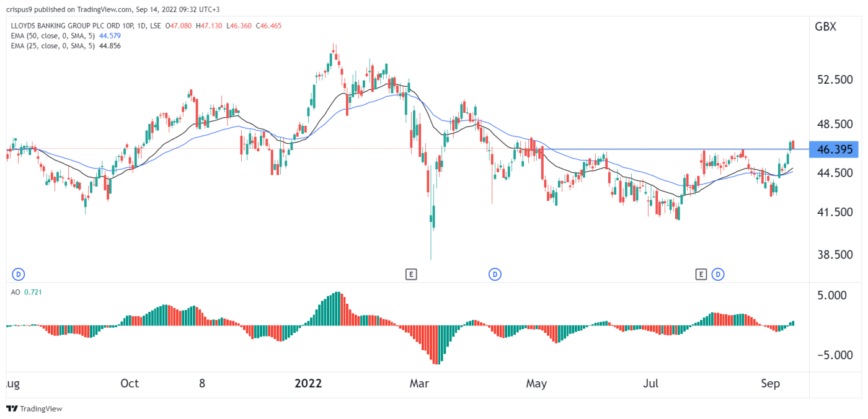Click the Oct label on the time axis
Image resolution: width=868 pixels, height=419 pixels.
129,384
